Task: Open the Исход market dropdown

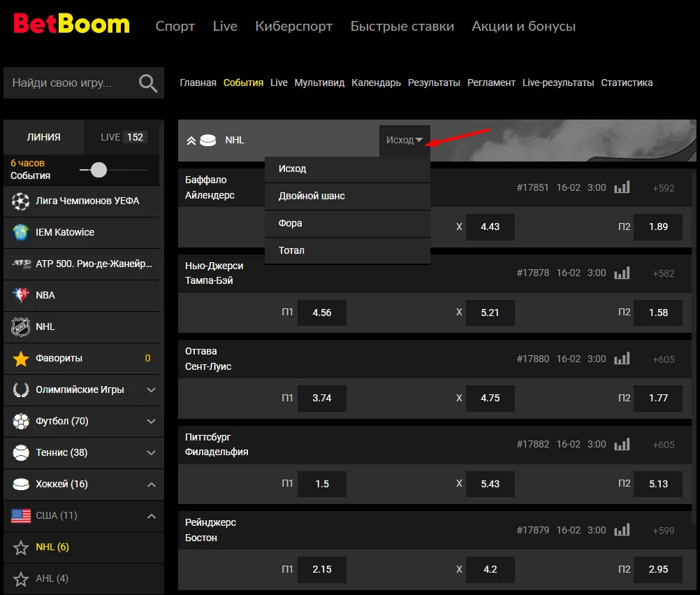Action: pos(404,141)
